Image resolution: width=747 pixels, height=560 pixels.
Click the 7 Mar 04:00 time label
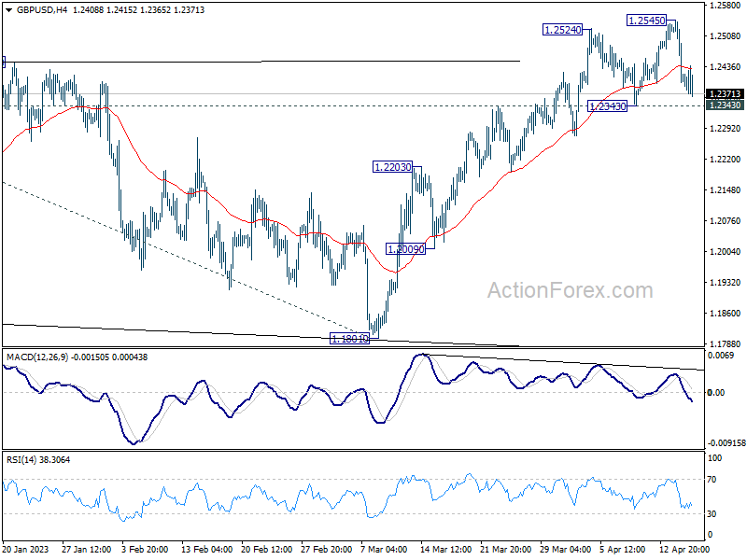pyautogui.click(x=384, y=549)
